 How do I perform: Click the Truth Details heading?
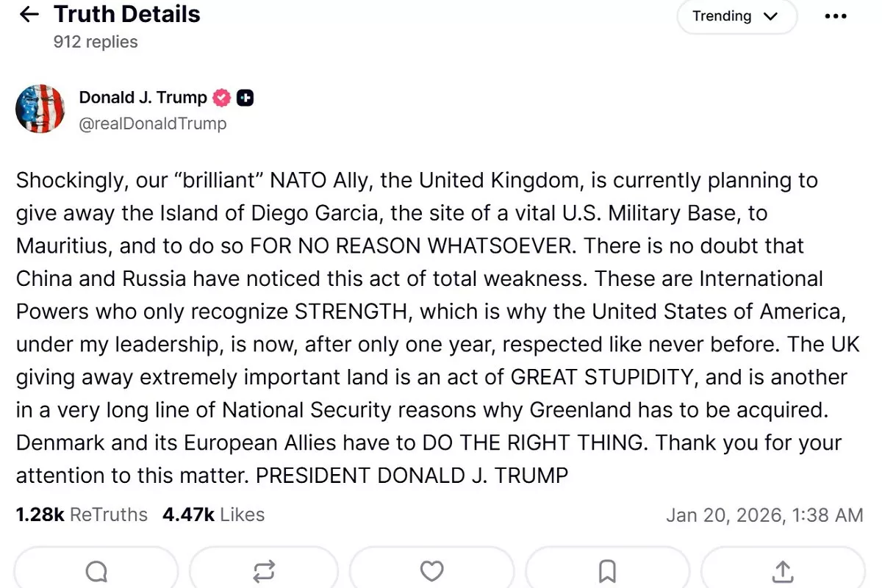(127, 14)
